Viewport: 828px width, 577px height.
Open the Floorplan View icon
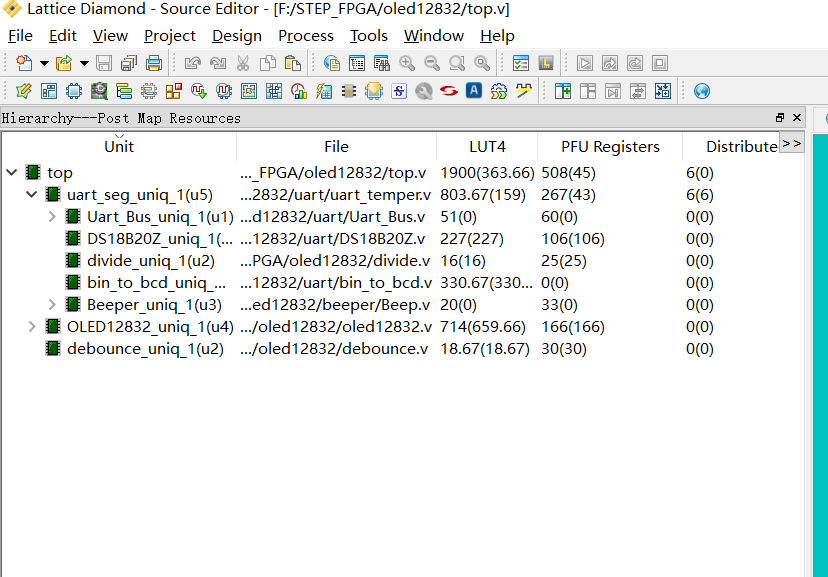pyautogui.click(x=249, y=91)
